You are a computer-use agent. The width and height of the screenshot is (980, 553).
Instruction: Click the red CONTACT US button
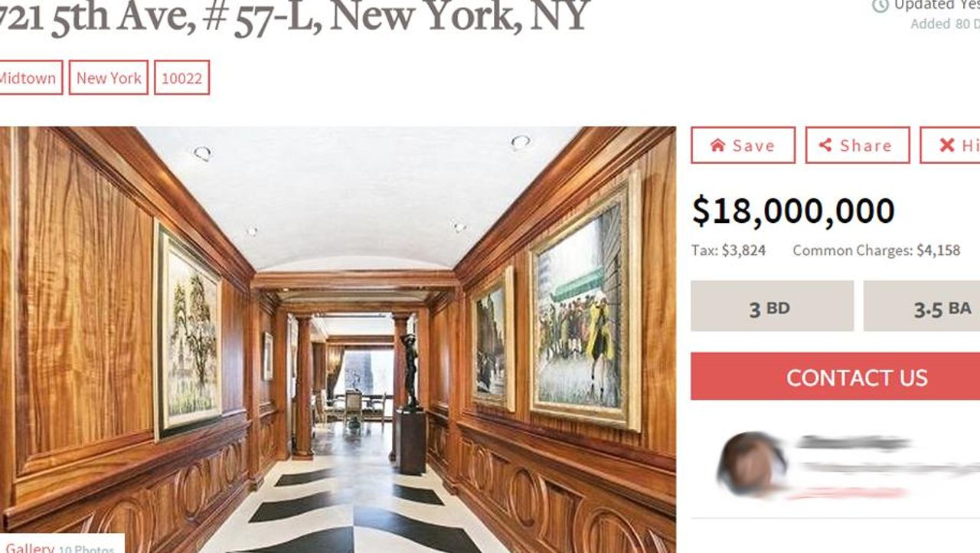(835, 377)
